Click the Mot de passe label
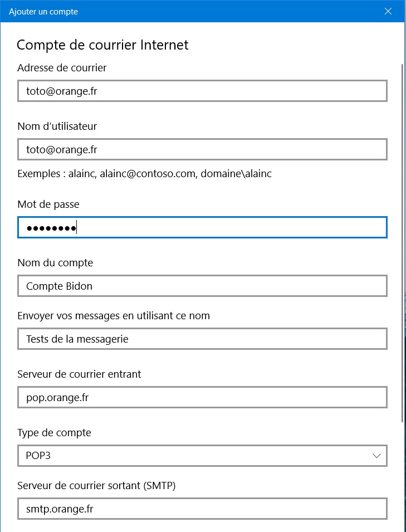The width and height of the screenshot is (406, 532). (48, 204)
